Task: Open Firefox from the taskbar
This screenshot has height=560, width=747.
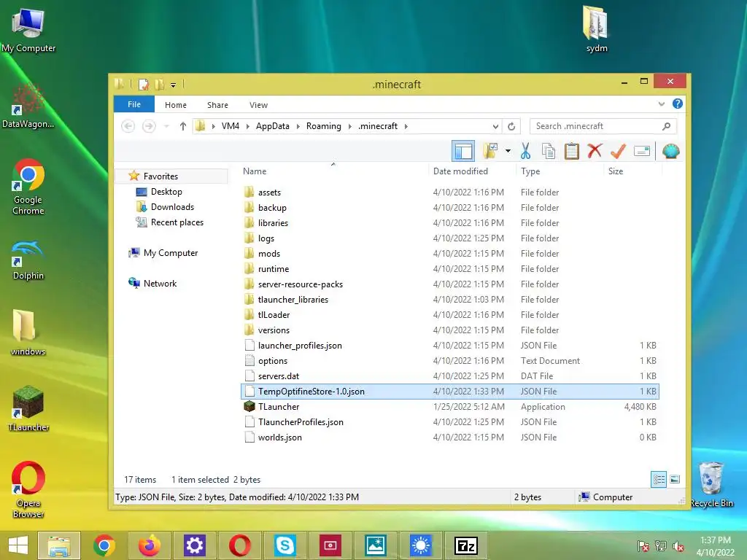Action: point(149,545)
